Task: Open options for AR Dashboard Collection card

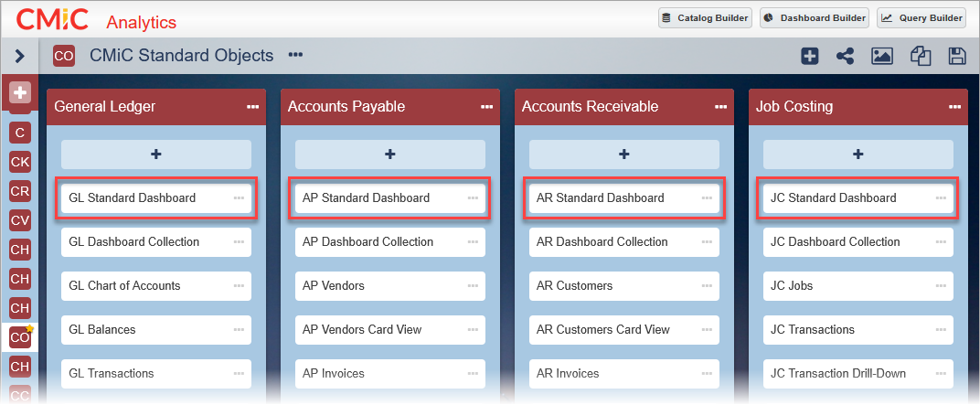Action: [707, 242]
